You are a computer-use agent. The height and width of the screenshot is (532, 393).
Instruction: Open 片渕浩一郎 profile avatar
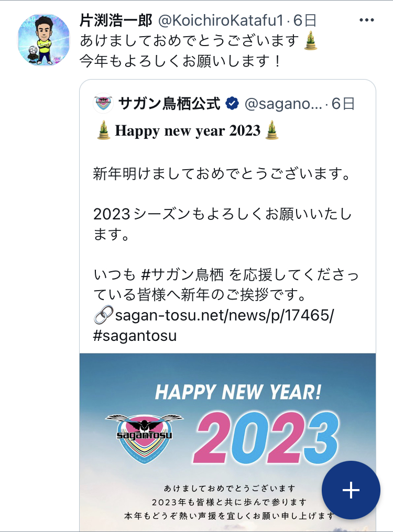pos(43,40)
